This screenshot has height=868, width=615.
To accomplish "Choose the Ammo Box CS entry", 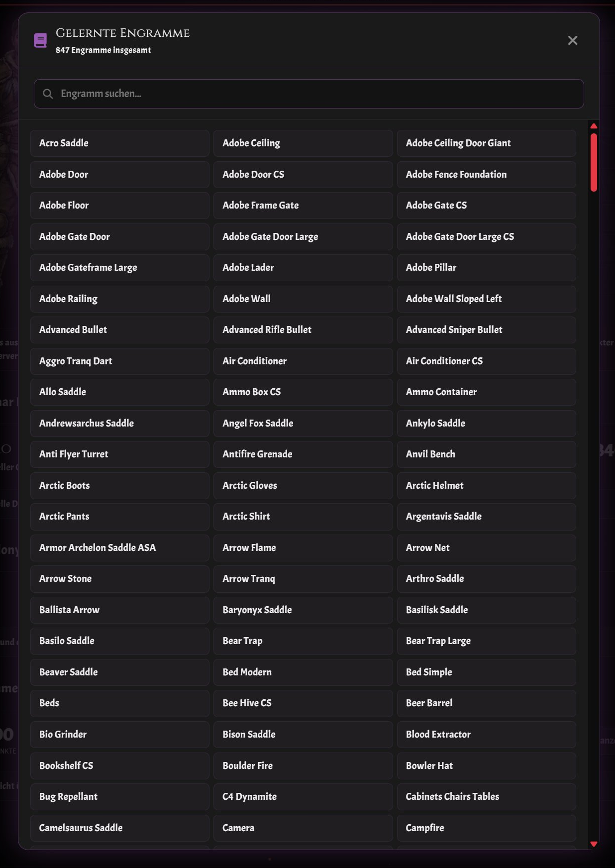I will click(303, 392).
